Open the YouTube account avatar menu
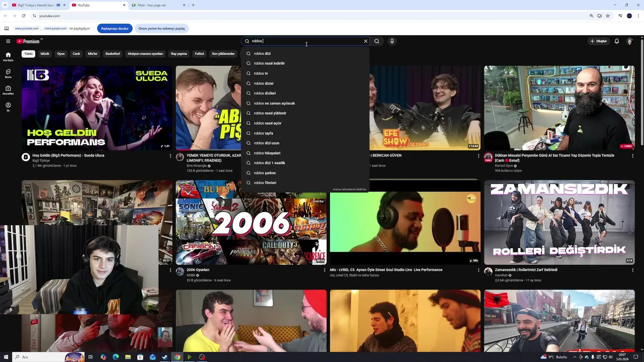Image resolution: width=644 pixels, height=362 pixels. point(629,41)
